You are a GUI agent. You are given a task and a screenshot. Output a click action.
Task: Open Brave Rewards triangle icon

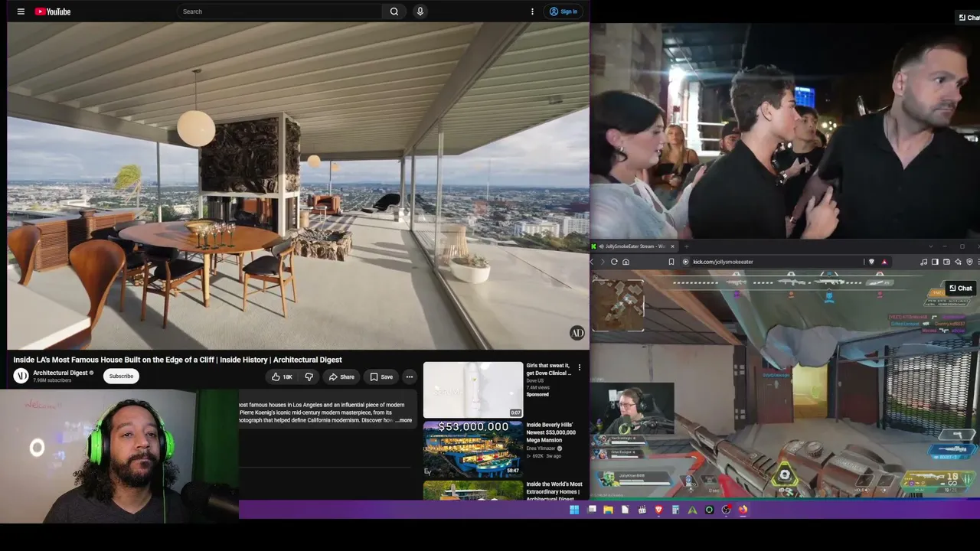pyautogui.click(x=884, y=262)
